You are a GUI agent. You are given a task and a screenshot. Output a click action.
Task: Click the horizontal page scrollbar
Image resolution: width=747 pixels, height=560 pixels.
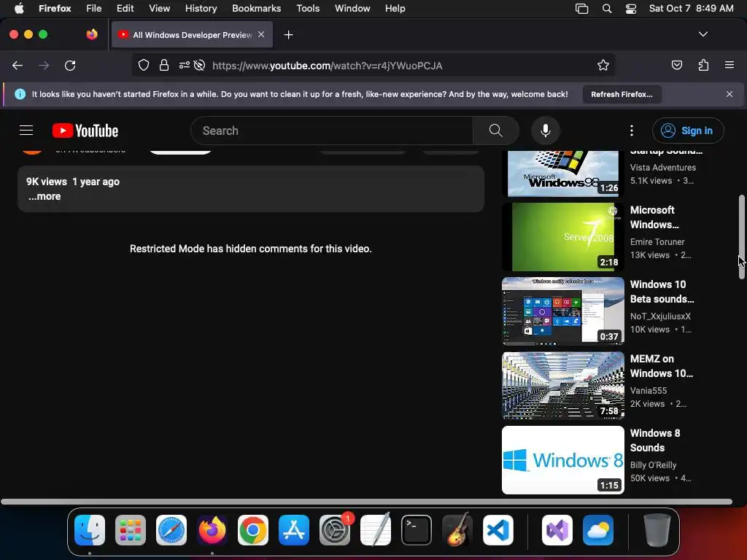366,502
